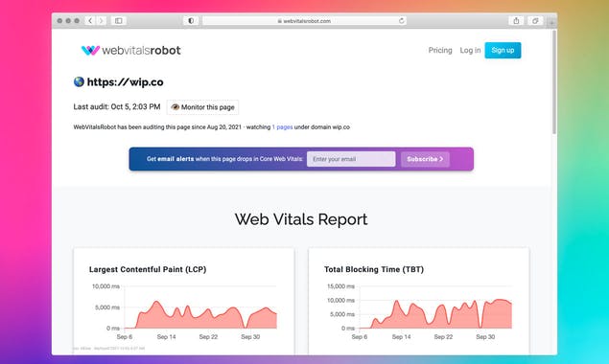Click the Web Vitals Report heading
Viewport: 609px width, 364px height.
click(301, 219)
